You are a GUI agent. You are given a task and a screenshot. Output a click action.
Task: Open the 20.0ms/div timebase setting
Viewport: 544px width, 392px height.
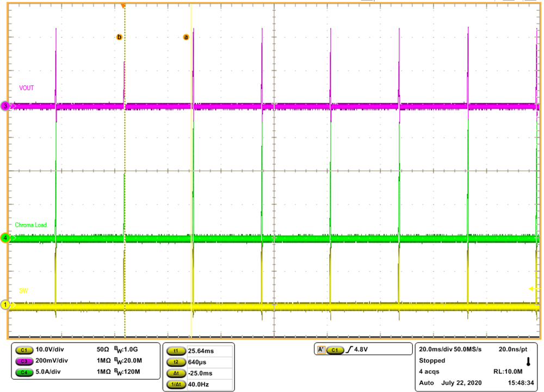pyautogui.click(x=433, y=349)
